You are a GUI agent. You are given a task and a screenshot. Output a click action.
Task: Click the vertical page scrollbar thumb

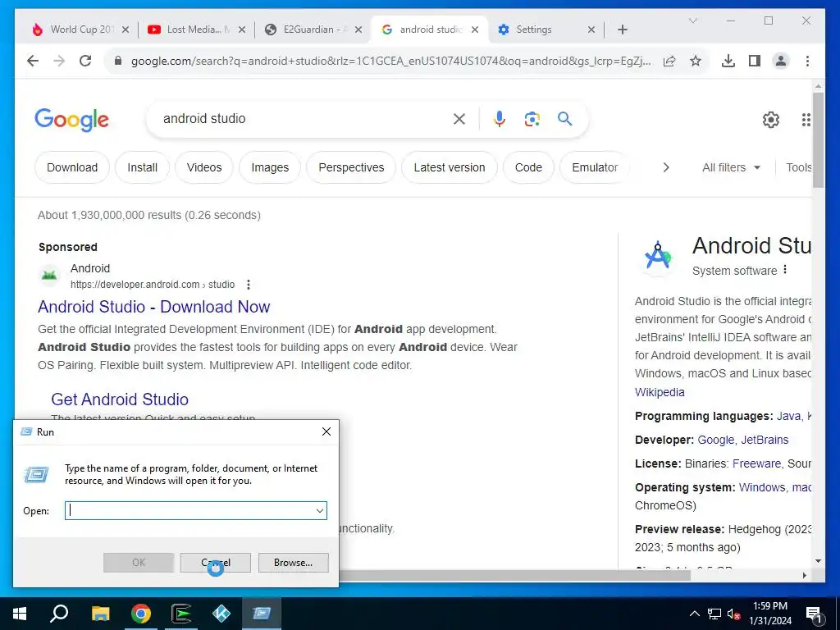click(x=818, y=140)
